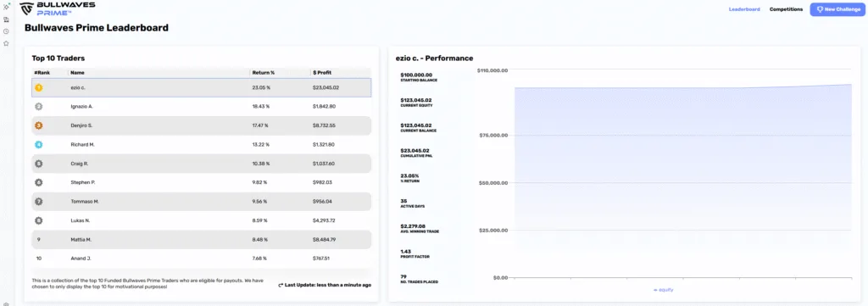This screenshot has width=868, height=306.
Task: Click the $8,484.79 profit value
Action: [324, 240]
